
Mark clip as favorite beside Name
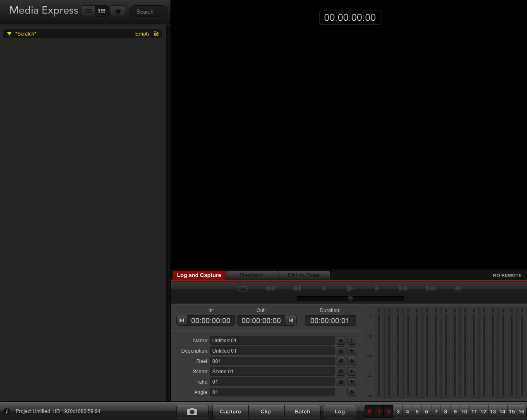click(x=341, y=341)
